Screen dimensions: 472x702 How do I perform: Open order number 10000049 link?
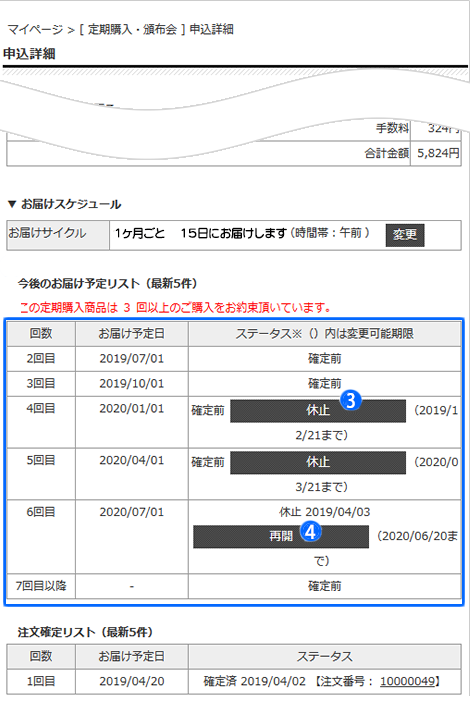407,681
